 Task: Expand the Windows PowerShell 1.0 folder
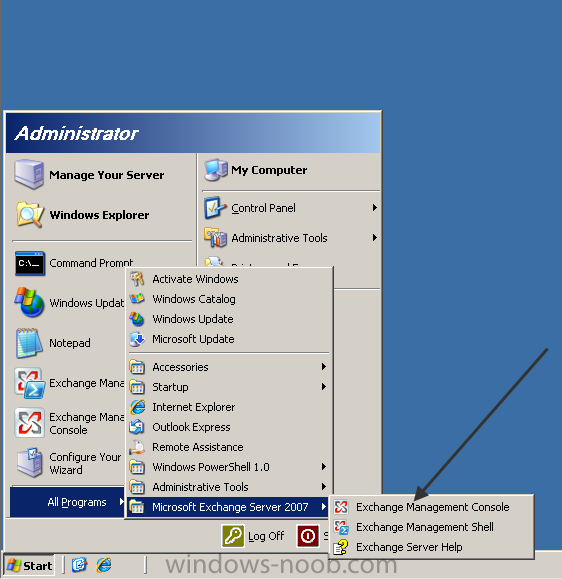(x=229, y=467)
